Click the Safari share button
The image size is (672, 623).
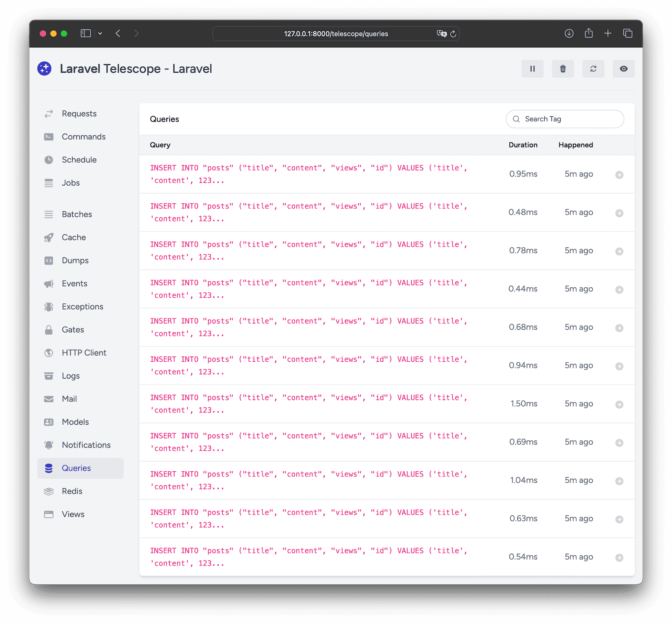(x=589, y=33)
